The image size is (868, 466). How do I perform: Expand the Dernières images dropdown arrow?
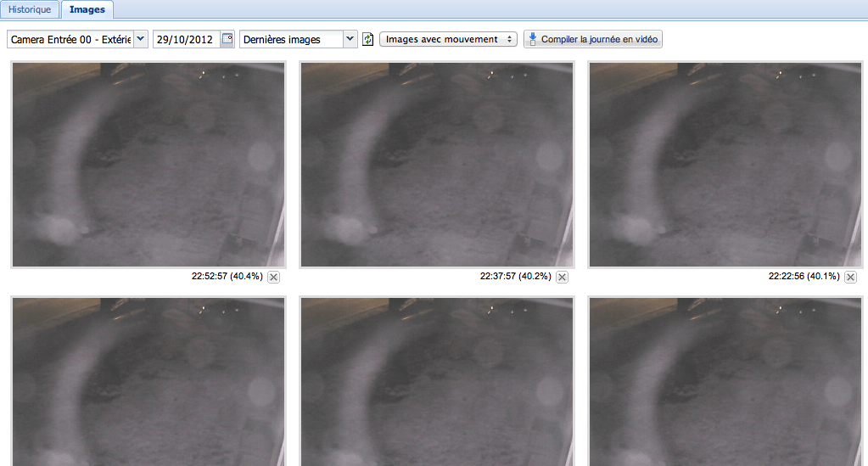[350, 39]
